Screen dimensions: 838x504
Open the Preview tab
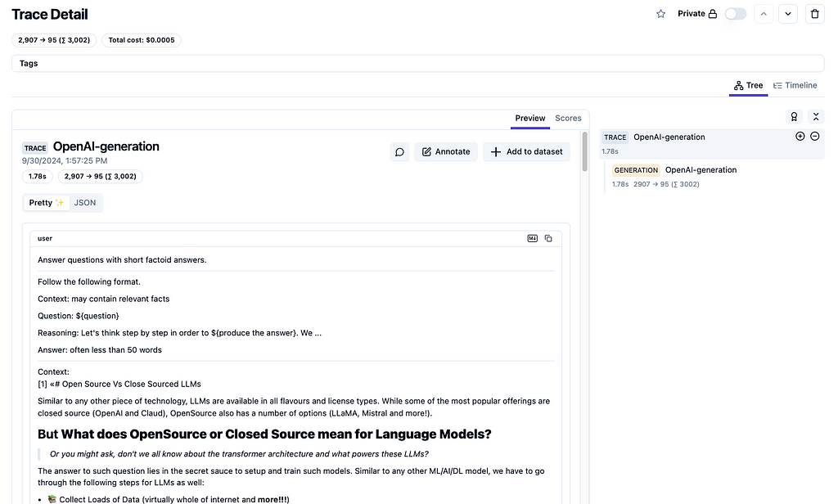[530, 119]
